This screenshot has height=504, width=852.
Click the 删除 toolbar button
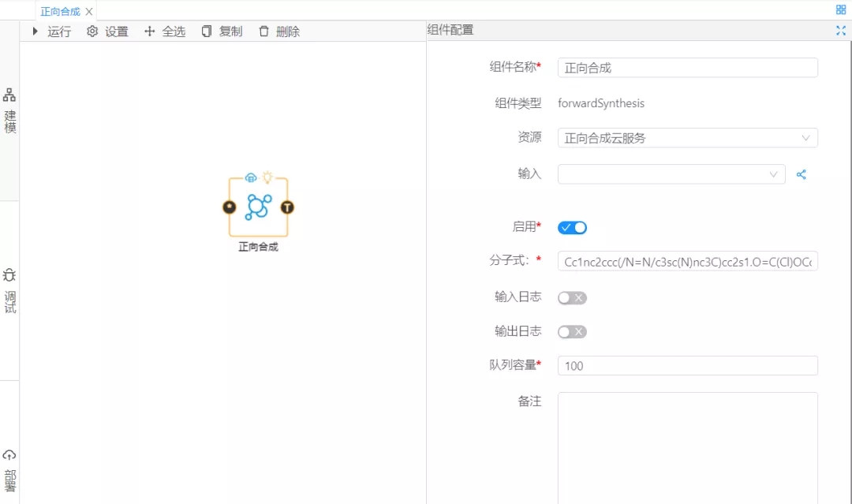tap(279, 32)
